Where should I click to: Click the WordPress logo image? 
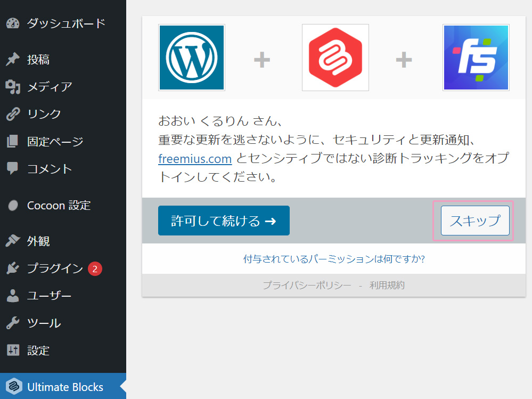coord(192,58)
